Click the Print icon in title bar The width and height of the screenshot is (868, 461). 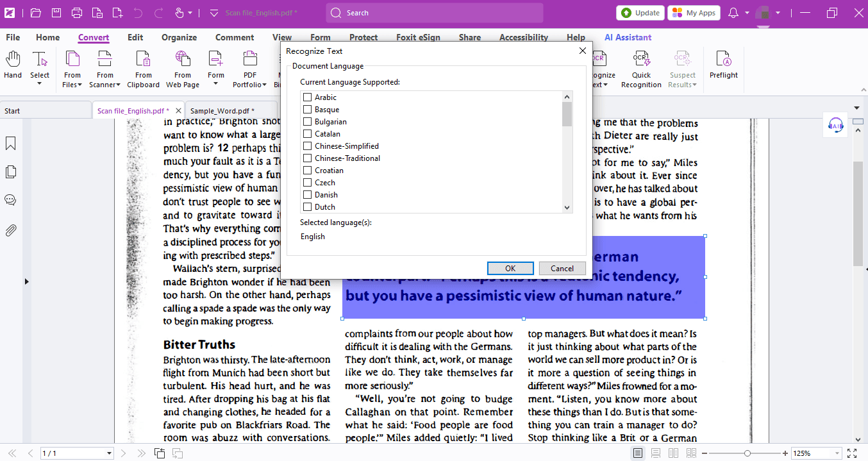pyautogui.click(x=77, y=13)
